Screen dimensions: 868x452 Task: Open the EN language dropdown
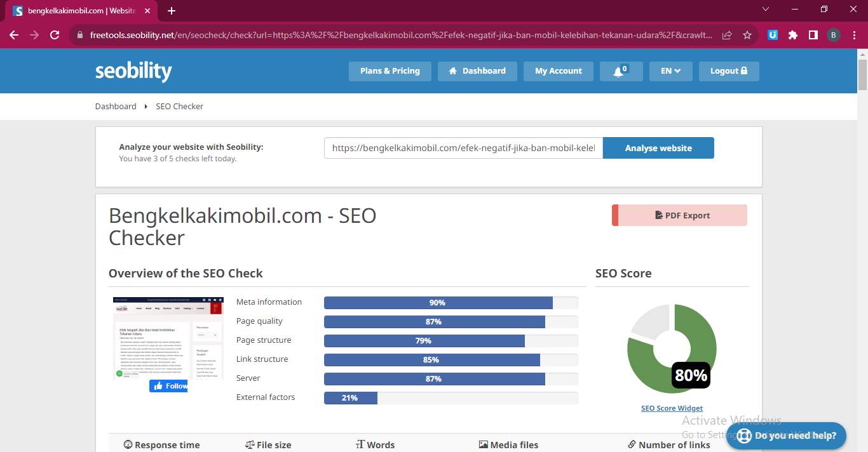click(x=671, y=71)
